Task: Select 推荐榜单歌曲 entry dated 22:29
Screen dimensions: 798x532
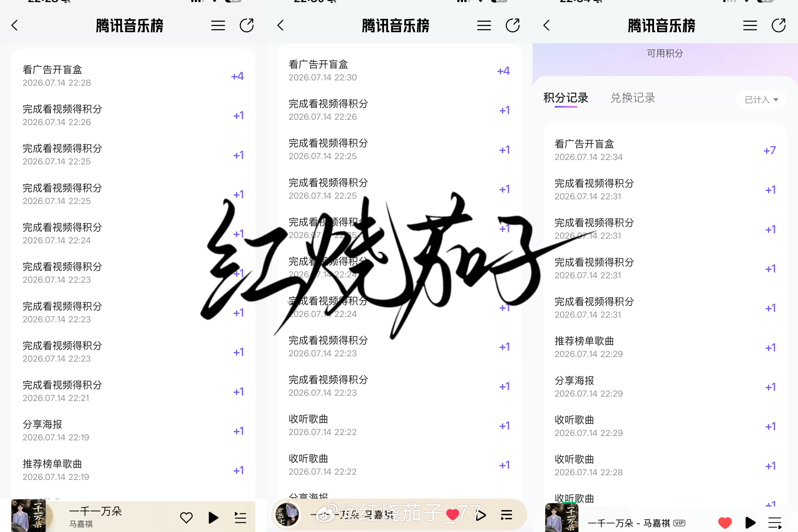Action: (665, 347)
